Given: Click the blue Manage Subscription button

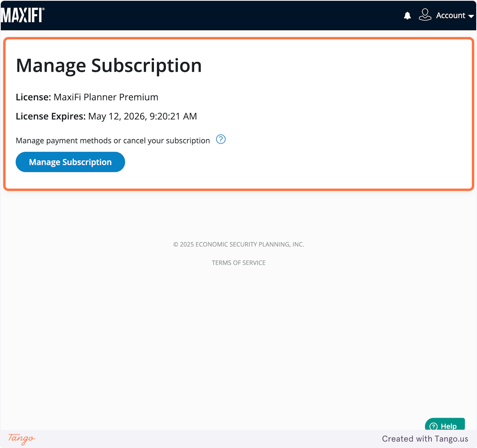Looking at the screenshot, I should [70, 162].
